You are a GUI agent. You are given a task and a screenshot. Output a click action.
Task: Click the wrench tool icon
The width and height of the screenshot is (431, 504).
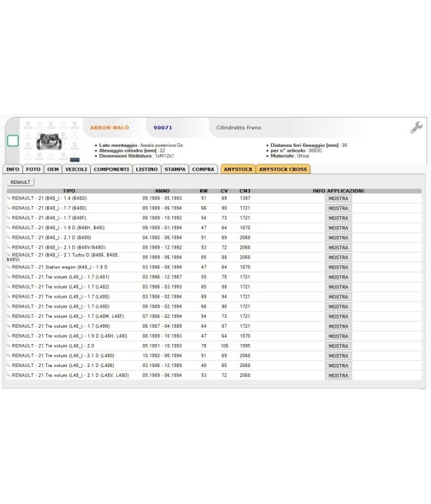coord(416,128)
